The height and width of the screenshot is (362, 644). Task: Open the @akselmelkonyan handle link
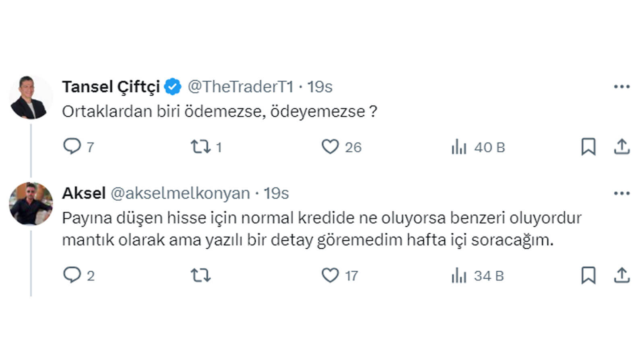click(180, 193)
